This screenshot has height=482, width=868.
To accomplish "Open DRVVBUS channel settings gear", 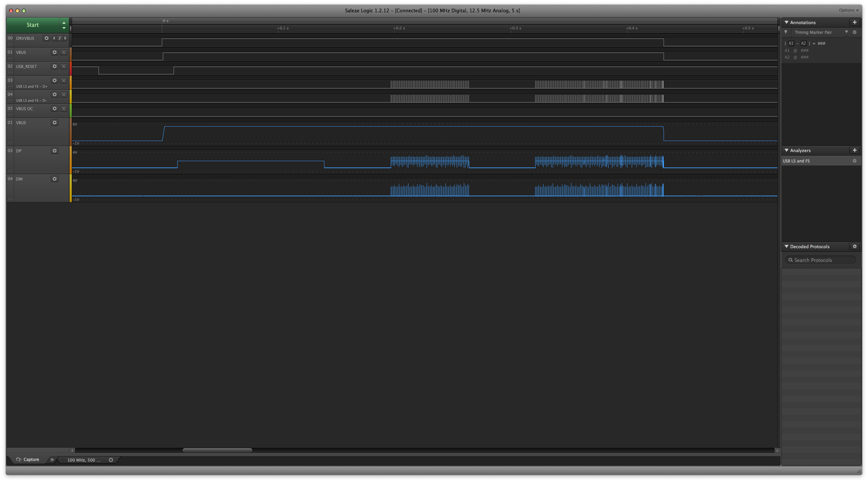I will coord(47,39).
